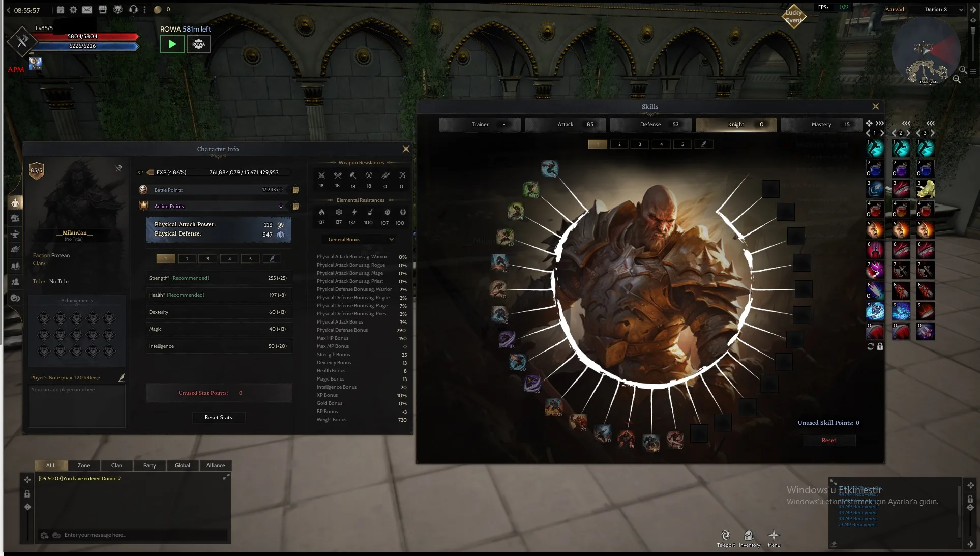Screen dimensions: 980x556
Task: Open the Inventory button
Action: pyautogui.click(x=749, y=538)
